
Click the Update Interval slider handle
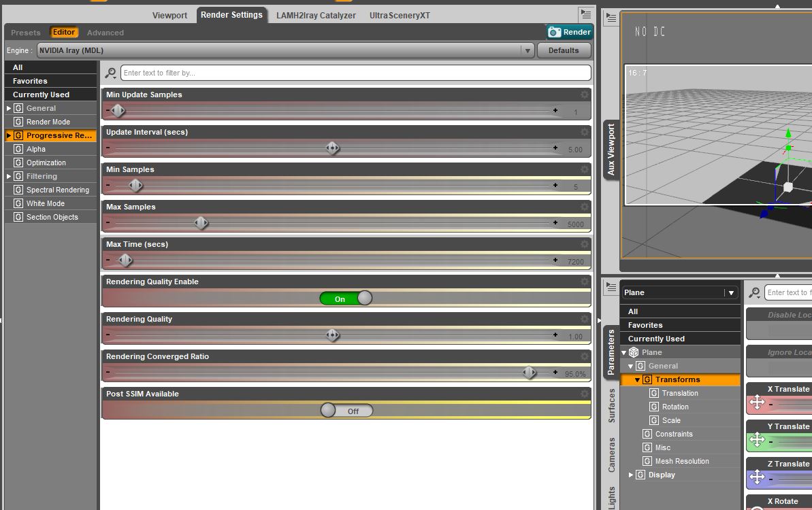[x=332, y=148]
